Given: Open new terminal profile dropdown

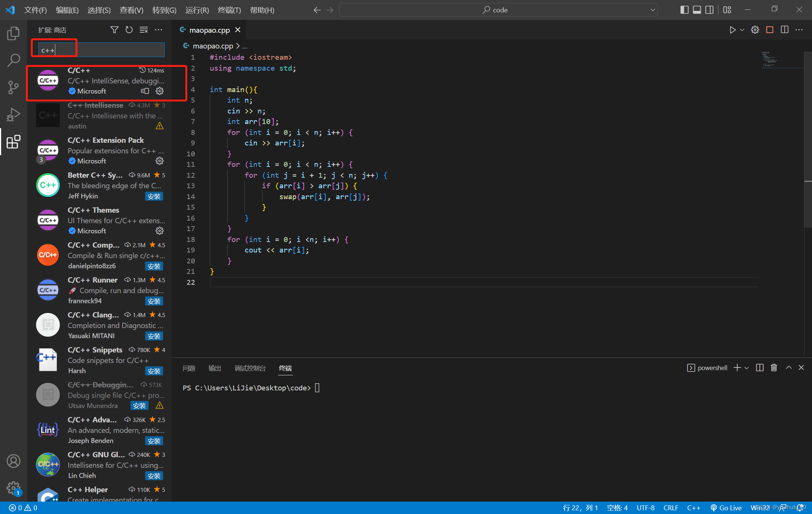Looking at the screenshot, I should [x=747, y=367].
